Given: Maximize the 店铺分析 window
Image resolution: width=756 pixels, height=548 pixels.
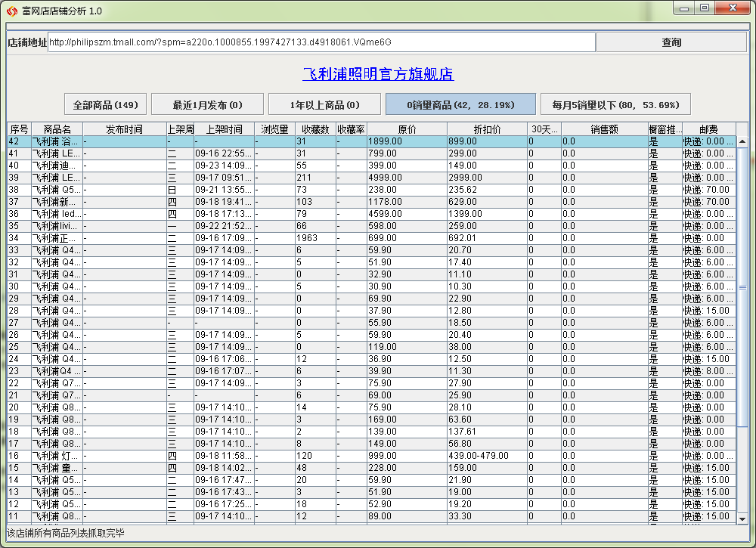Looking at the screenshot, I should (x=704, y=8).
